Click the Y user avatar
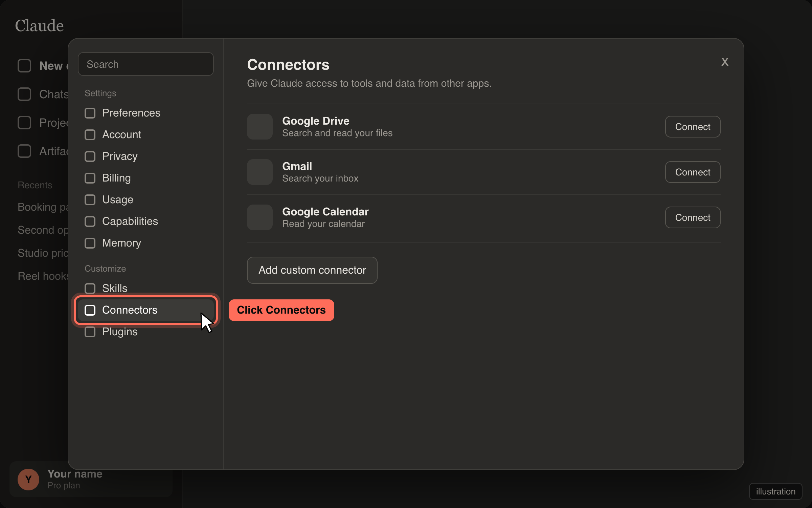The width and height of the screenshot is (812, 508). point(28,480)
